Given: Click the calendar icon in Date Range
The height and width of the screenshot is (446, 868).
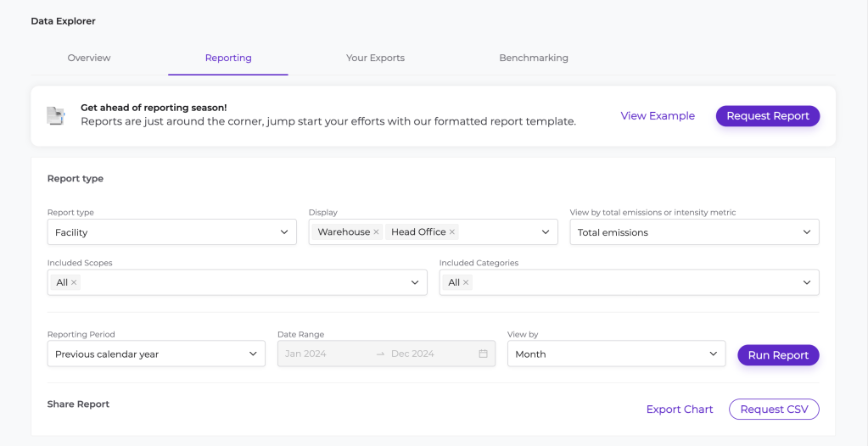Looking at the screenshot, I should click(x=483, y=354).
